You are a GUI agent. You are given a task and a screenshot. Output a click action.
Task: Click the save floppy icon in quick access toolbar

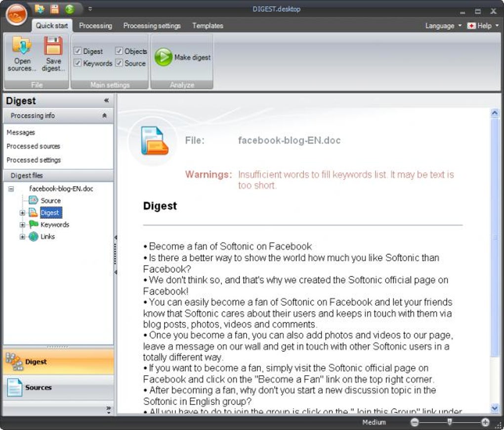(x=53, y=8)
